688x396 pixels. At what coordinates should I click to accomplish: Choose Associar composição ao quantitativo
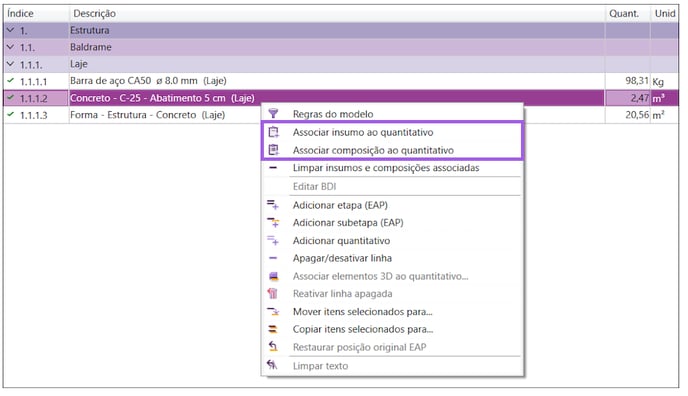392,150
